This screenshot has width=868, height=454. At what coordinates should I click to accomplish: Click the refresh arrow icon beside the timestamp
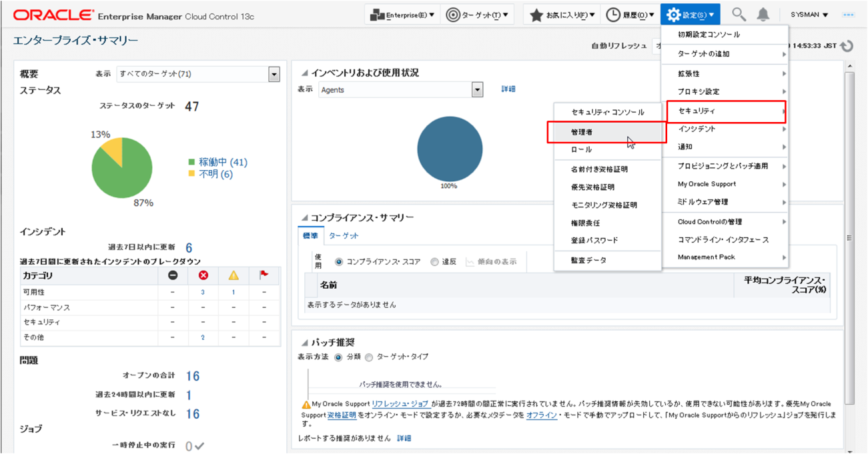click(847, 46)
